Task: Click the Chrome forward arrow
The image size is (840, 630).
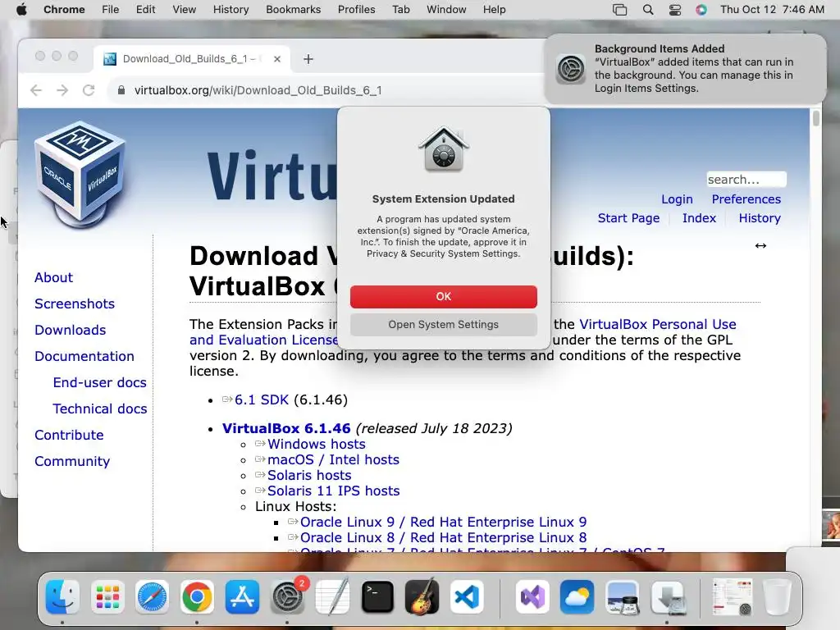Action: [x=62, y=90]
